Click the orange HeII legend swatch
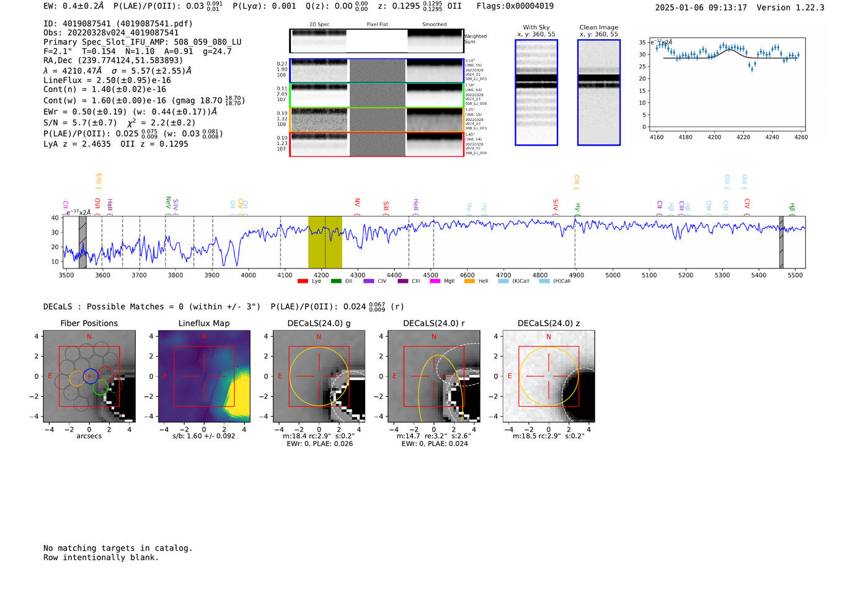The height and width of the screenshot is (591, 868). tap(469, 281)
